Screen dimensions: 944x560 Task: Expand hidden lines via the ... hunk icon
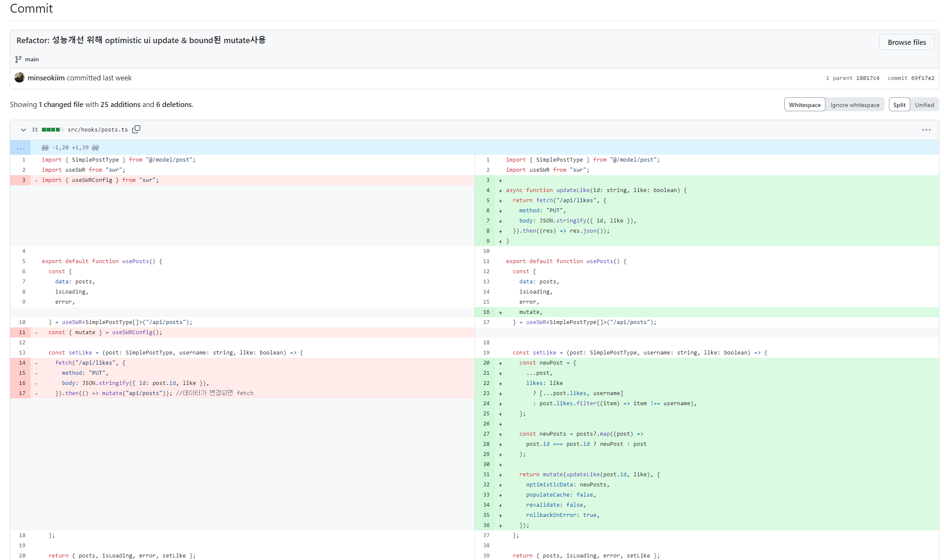(x=20, y=148)
